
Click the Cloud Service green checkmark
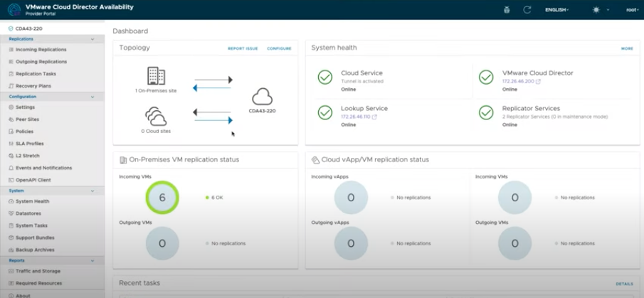tap(325, 78)
